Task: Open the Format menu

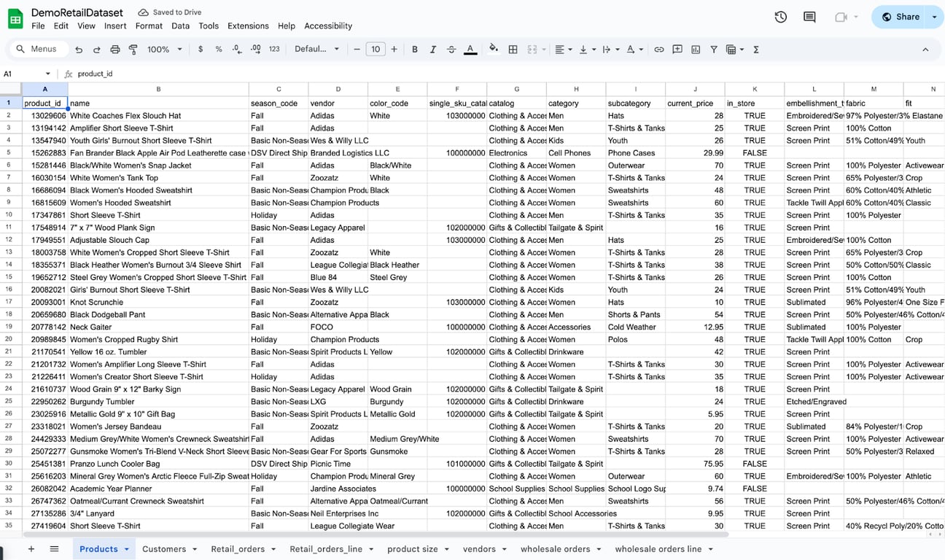Action: pyautogui.click(x=149, y=26)
